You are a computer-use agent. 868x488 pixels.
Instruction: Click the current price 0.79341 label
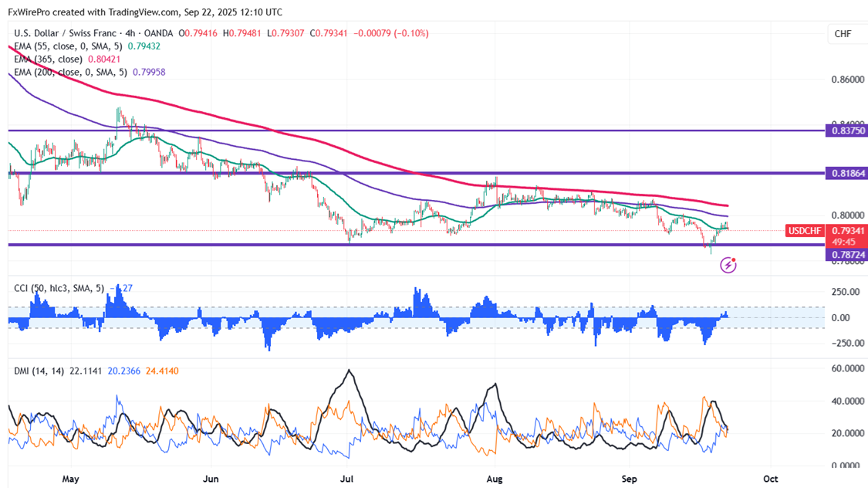[847, 230]
